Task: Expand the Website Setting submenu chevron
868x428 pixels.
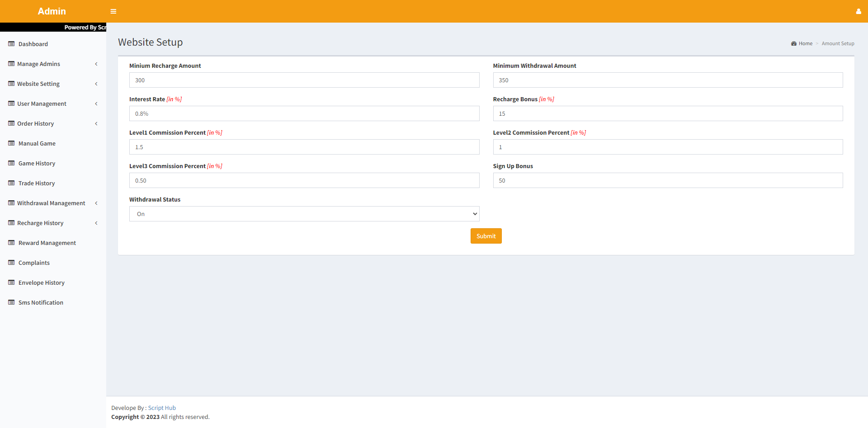Action: click(x=96, y=84)
